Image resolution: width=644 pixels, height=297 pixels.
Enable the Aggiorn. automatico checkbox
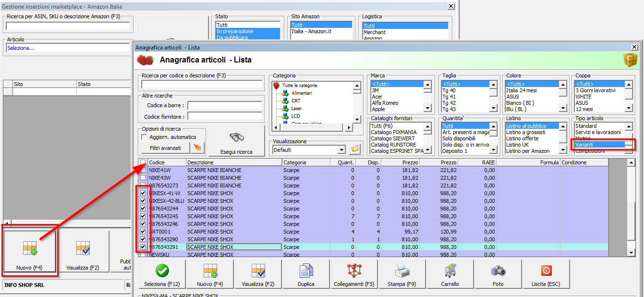tap(145, 137)
